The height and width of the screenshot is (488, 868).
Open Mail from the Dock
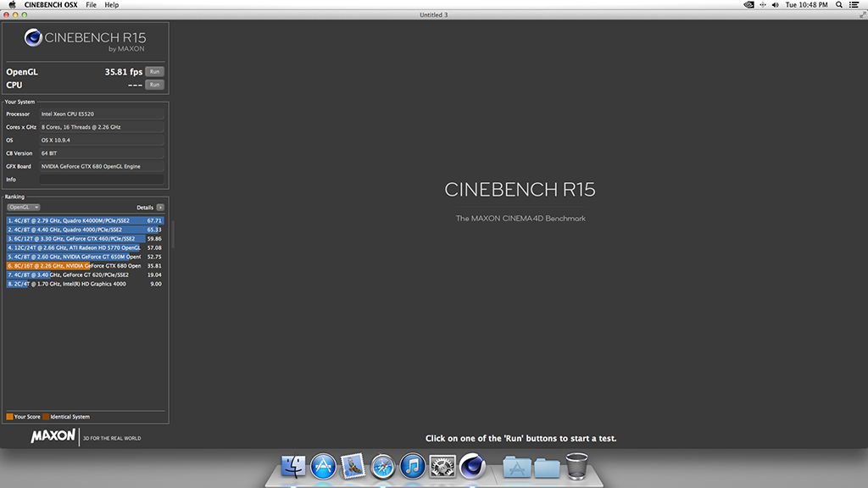(x=353, y=466)
